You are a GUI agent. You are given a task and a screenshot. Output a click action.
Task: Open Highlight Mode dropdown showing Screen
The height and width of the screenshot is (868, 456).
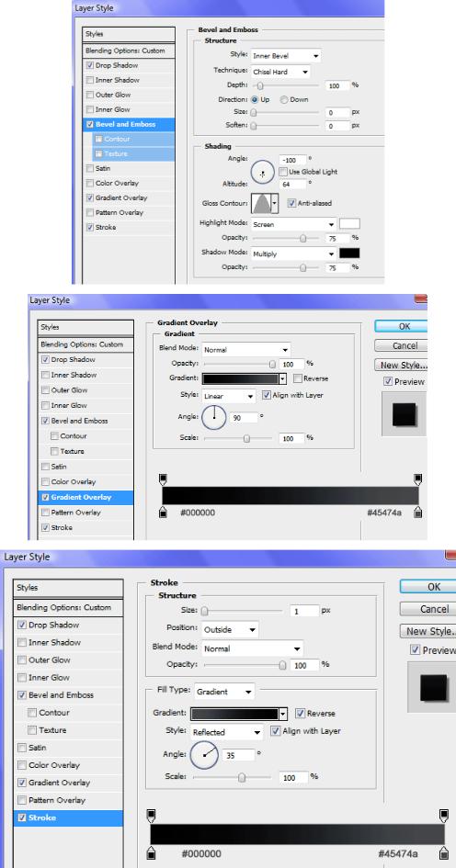coord(293,224)
